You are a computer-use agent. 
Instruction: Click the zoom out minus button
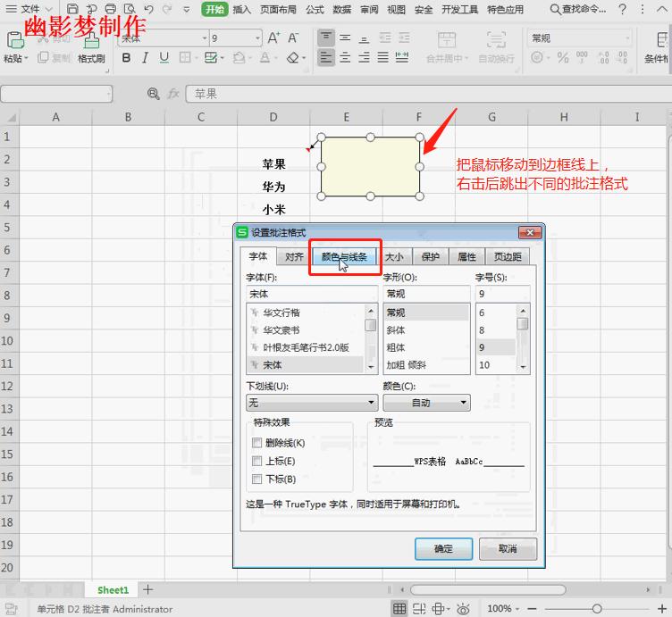pos(532,608)
